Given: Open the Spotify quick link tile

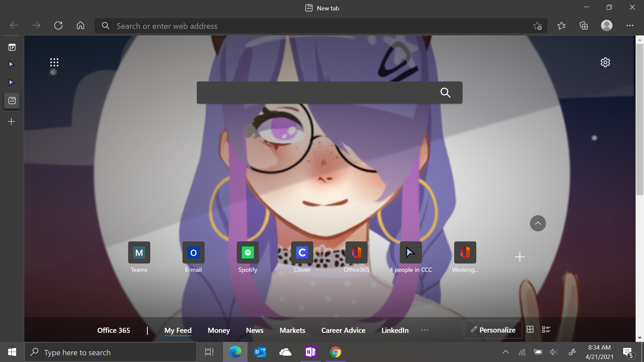Looking at the screenshot, I should point(248,253).
